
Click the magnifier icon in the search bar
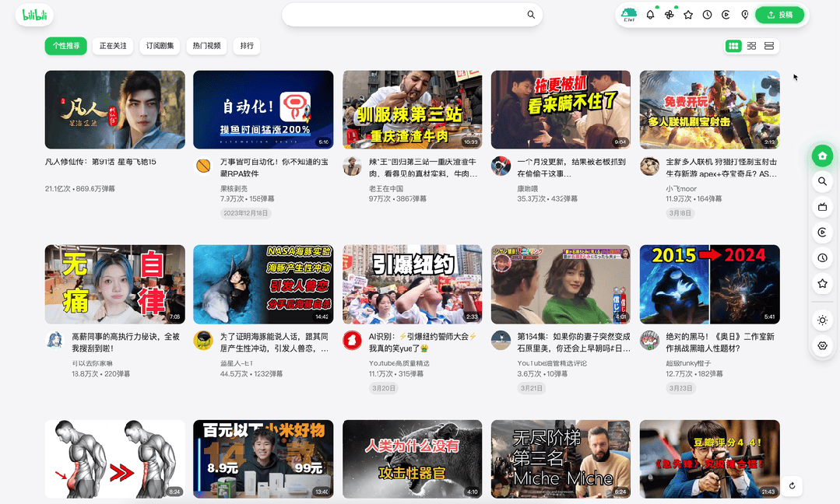click(531, 14)
